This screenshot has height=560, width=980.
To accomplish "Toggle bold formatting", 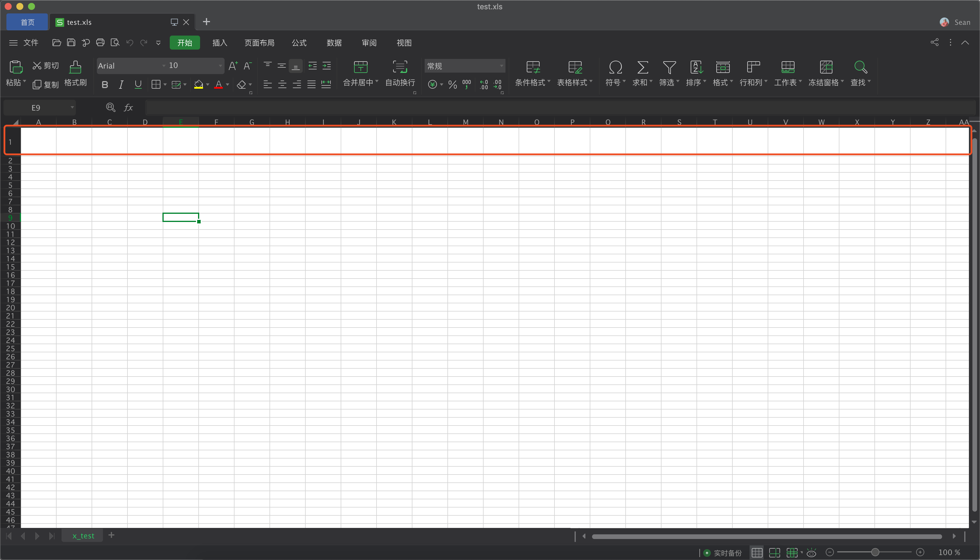I will click(105, 85).
